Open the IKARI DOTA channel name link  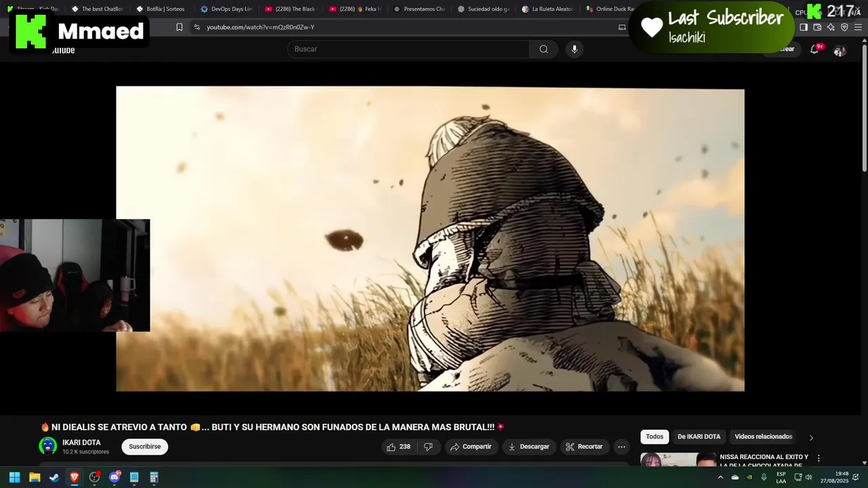pyautogui.click(x=81, y=443)
